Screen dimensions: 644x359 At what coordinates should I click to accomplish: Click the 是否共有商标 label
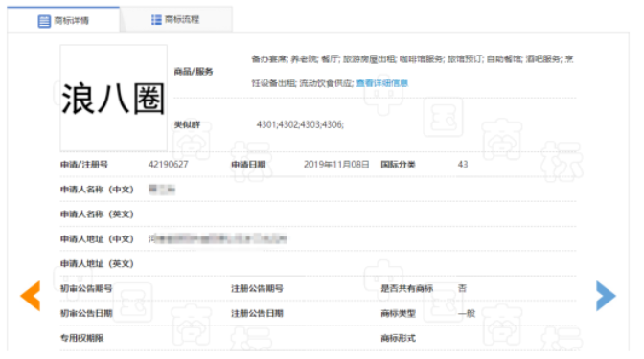pyautogui.click(x=406, y=288)
